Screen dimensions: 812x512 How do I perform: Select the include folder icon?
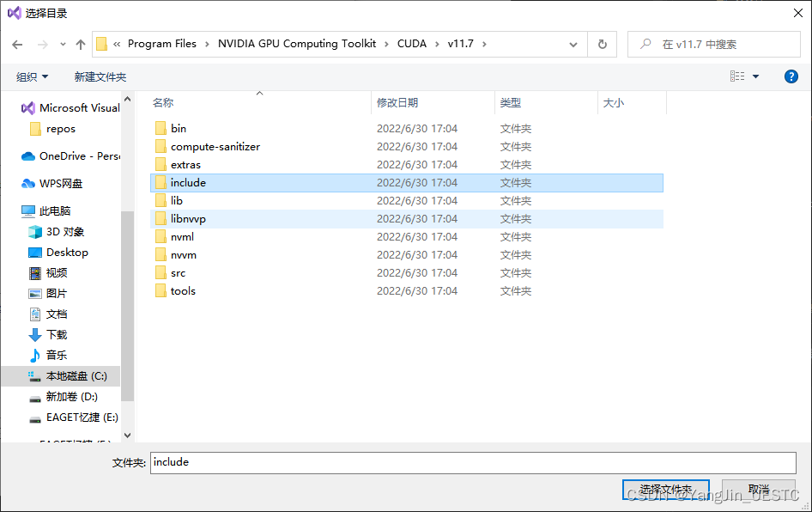click(x=161, y=182)
